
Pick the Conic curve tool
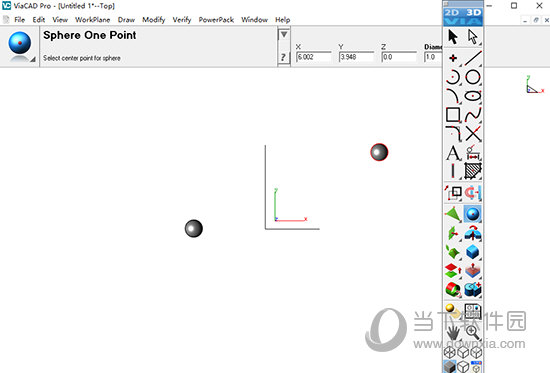pyautogui.click(x=453, y=96)
